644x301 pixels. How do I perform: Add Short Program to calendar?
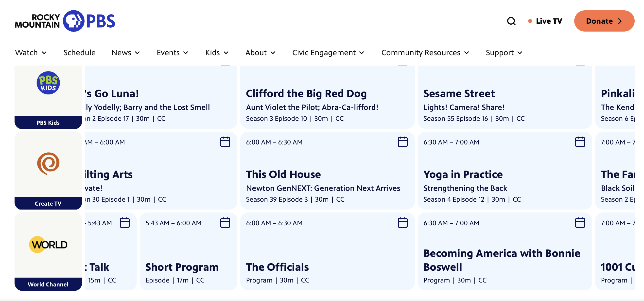coord(225,223)
